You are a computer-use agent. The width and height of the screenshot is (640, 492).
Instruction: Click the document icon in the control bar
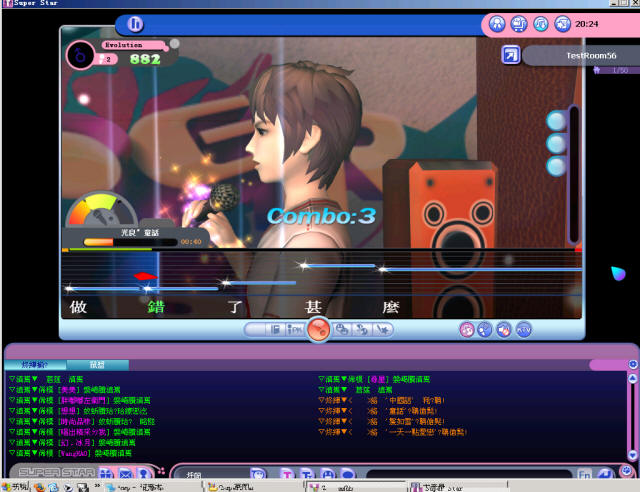click(x=276, y=329)
